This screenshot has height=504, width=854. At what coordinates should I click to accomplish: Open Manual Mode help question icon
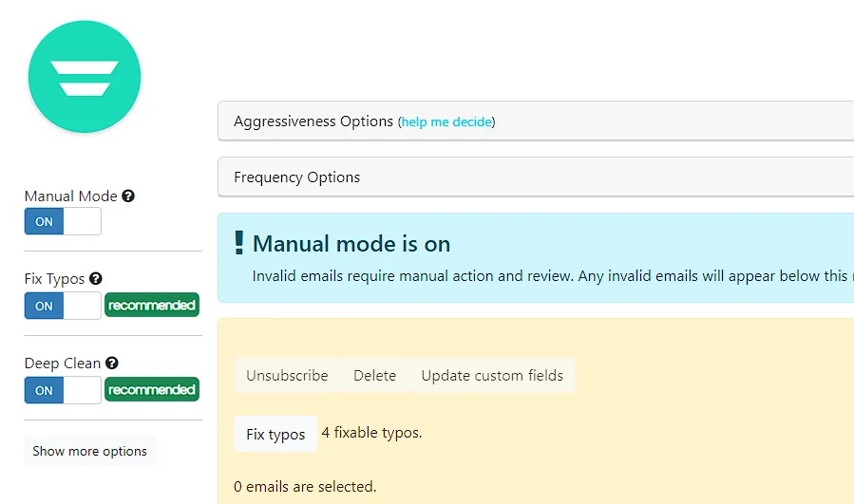pos(128,196)
